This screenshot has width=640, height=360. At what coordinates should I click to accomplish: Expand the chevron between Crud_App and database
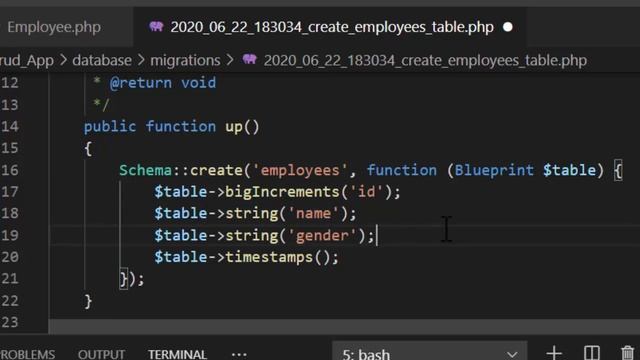click(63, 60)
